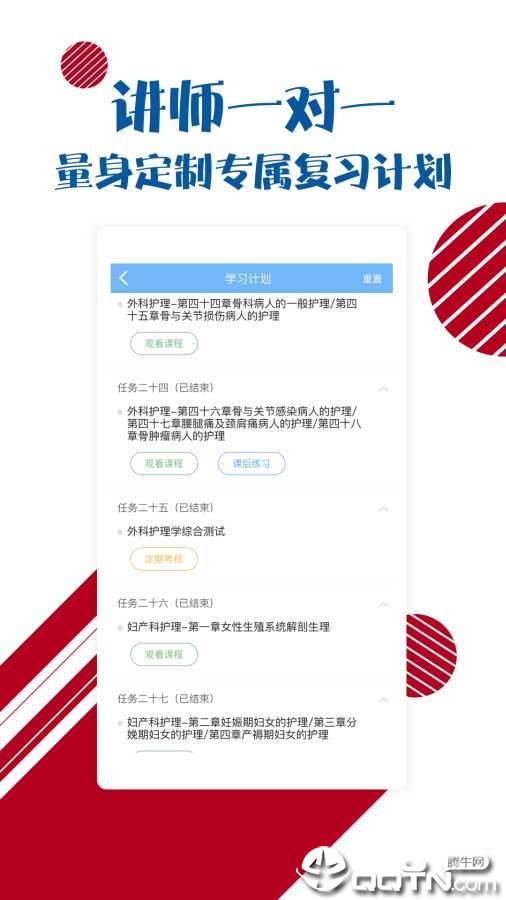Collapse 任务二十五 section chevron

(x=383, y=509)
